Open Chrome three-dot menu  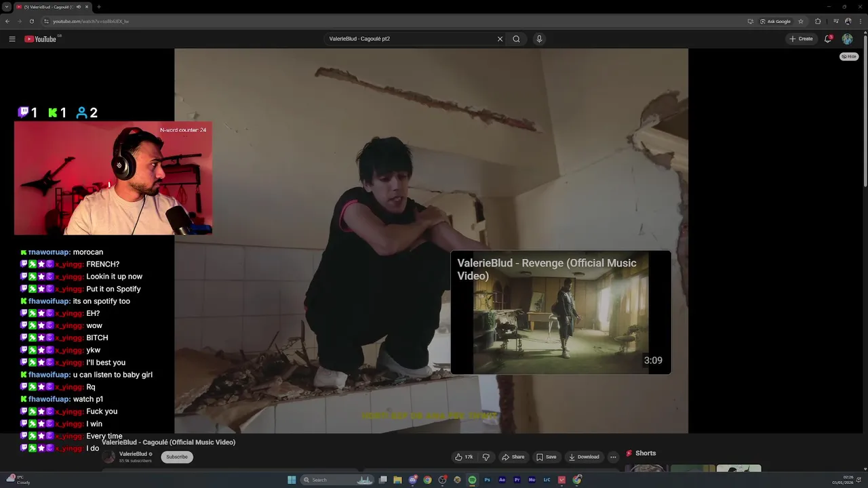pyautogui.click(x=861, y=21)
